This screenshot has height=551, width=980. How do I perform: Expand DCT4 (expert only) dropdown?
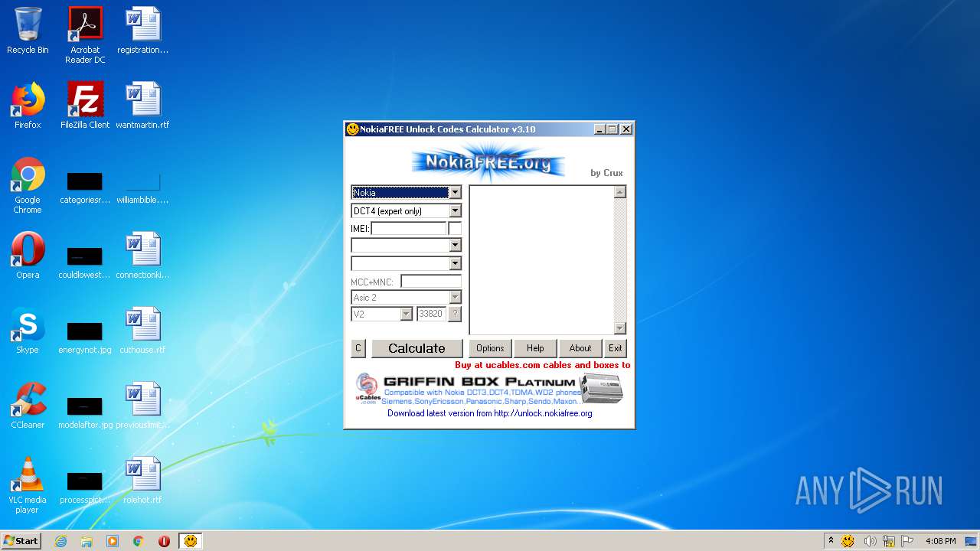[x=455, y=211]
